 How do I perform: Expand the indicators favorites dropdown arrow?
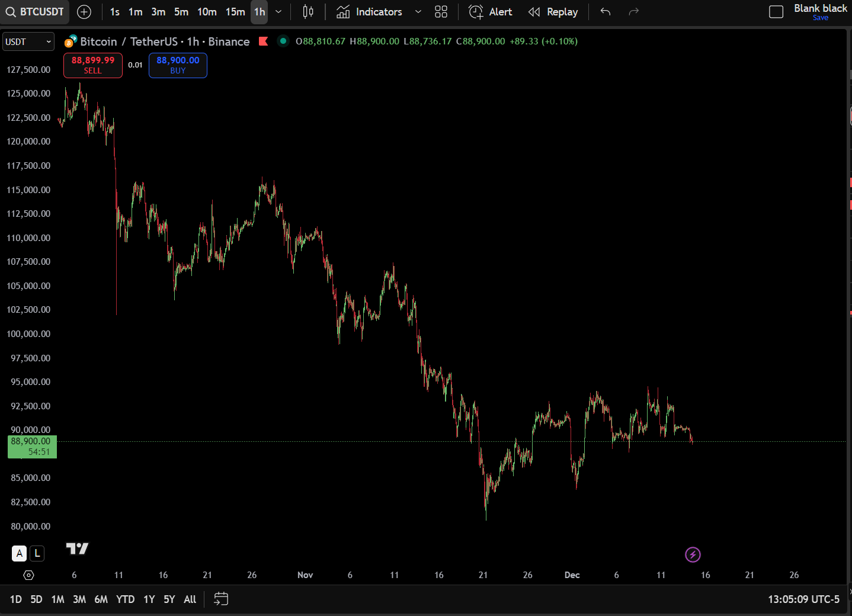[418, 12]
